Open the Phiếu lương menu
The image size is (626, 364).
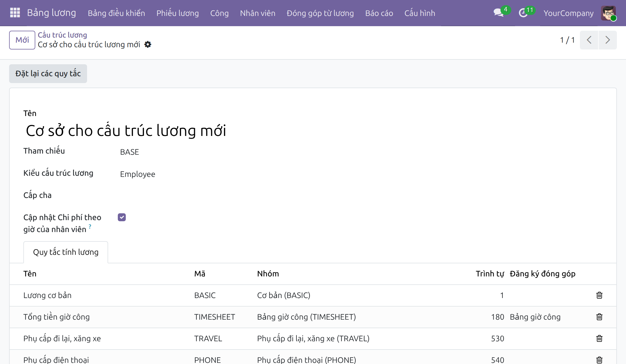click(178, 13)
